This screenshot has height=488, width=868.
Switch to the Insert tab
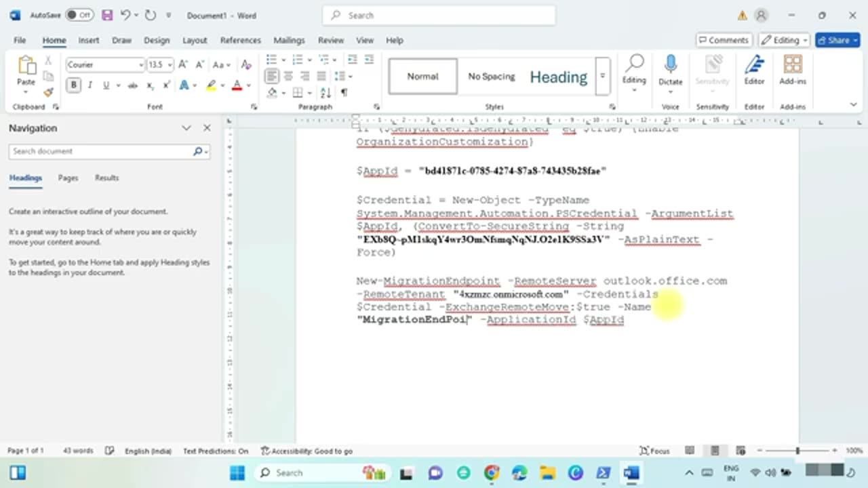(88, 40)
